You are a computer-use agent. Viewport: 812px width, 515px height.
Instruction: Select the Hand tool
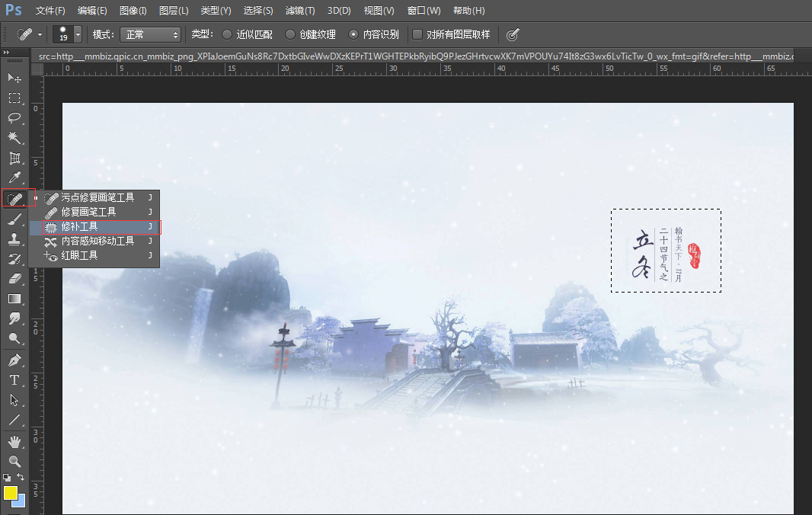(14, 441)
